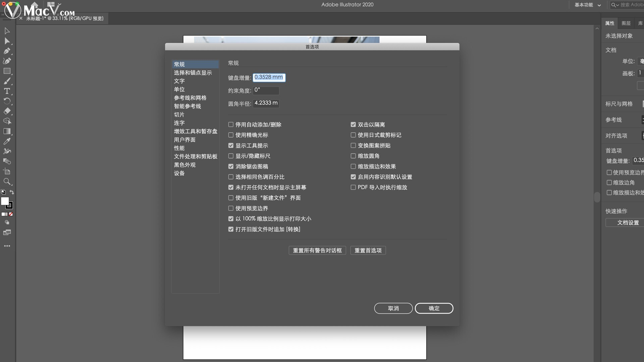Select the Zoom tool
Viewport: 644px width, 362px height.
tap(7, 182)
